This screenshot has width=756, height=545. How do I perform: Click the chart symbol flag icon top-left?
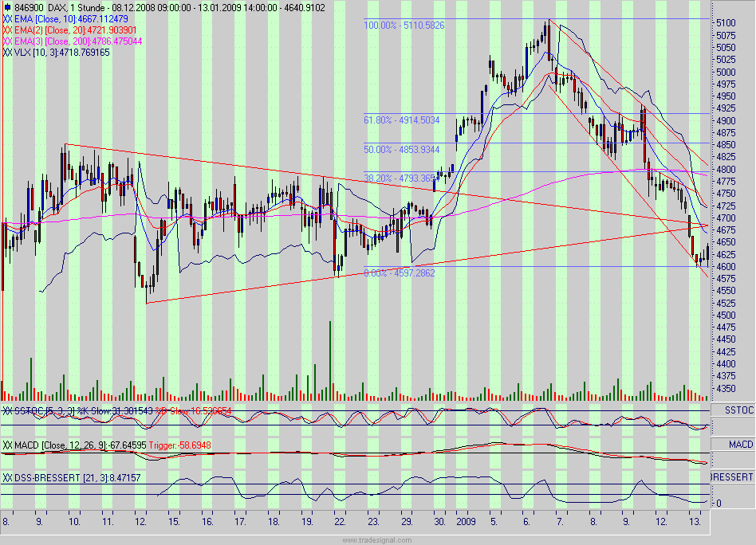pyautogui.click(x=8, y=7)
